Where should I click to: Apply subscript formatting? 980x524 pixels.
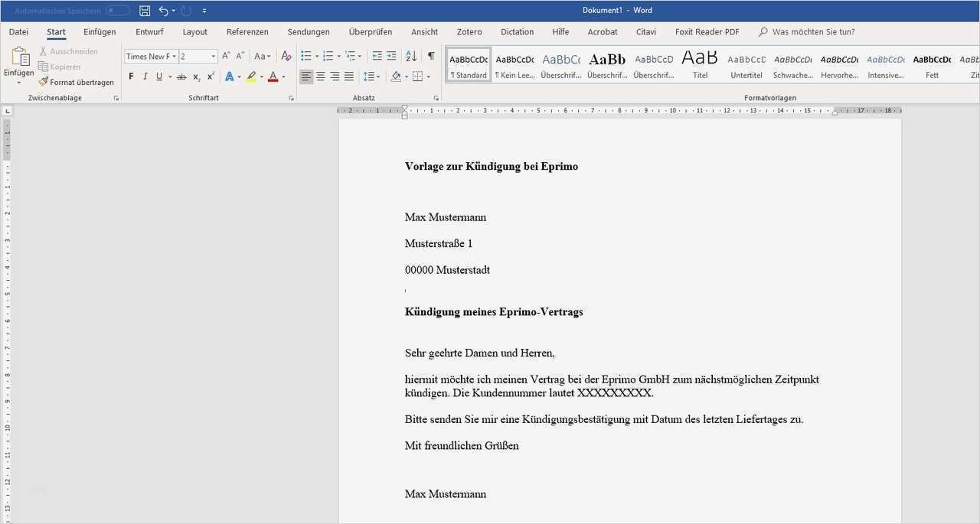coord(196,76)
